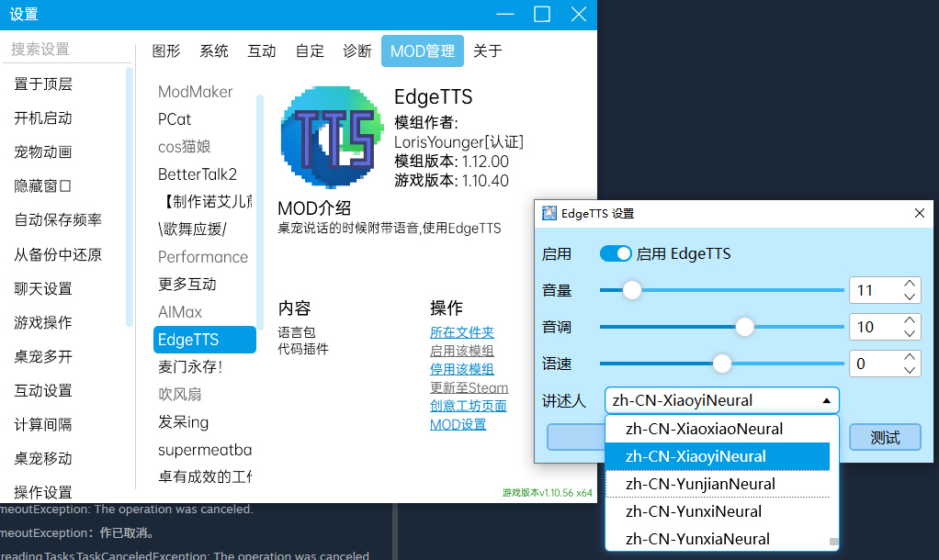Close the EdgeTTS 设置 dialog
The height and width of the screenshot is (560, 939).
tap(919, 214)
